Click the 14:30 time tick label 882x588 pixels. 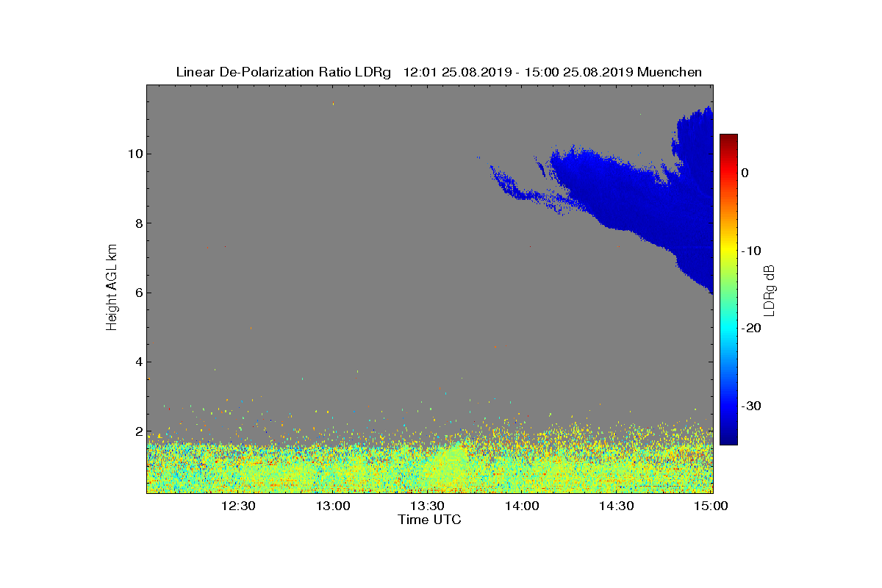(617, 506)
